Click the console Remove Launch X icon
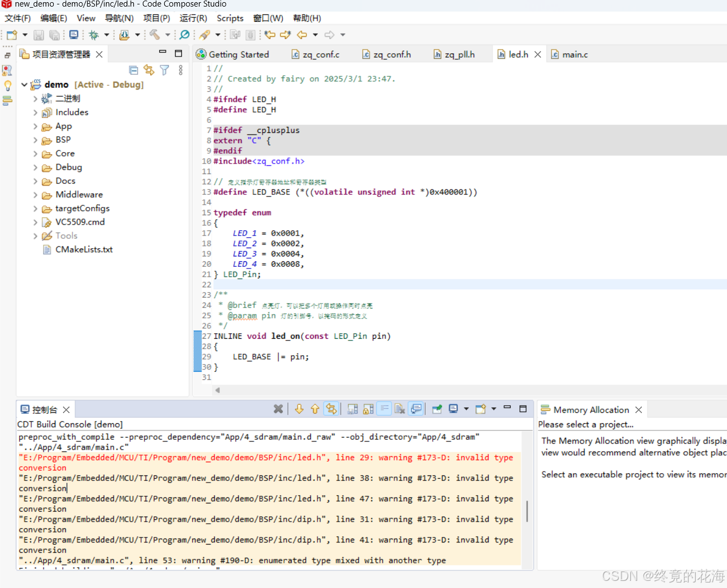The height and width of the screenshot is (588, 727). (278, 409)
